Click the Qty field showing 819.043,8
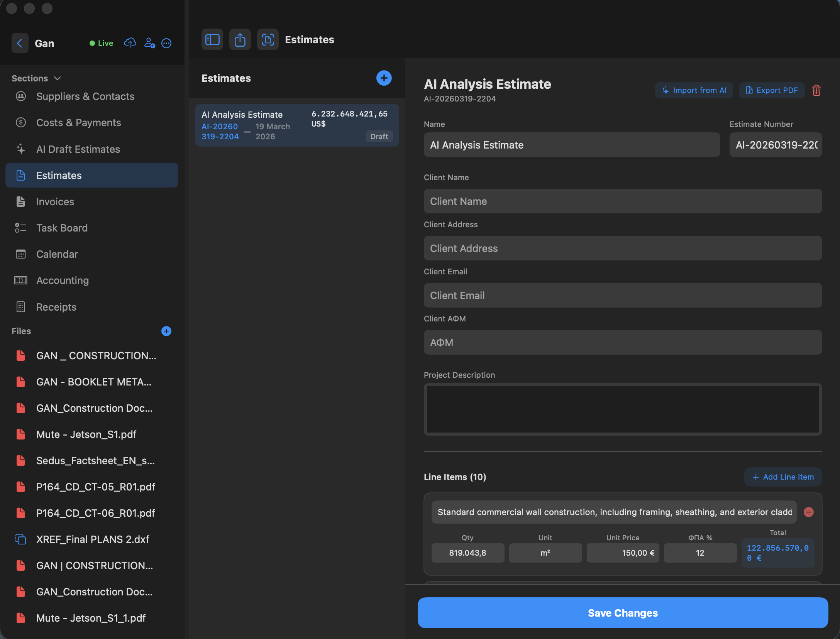The width and height of the screenshot is (840, 639). tap(467, 553)
